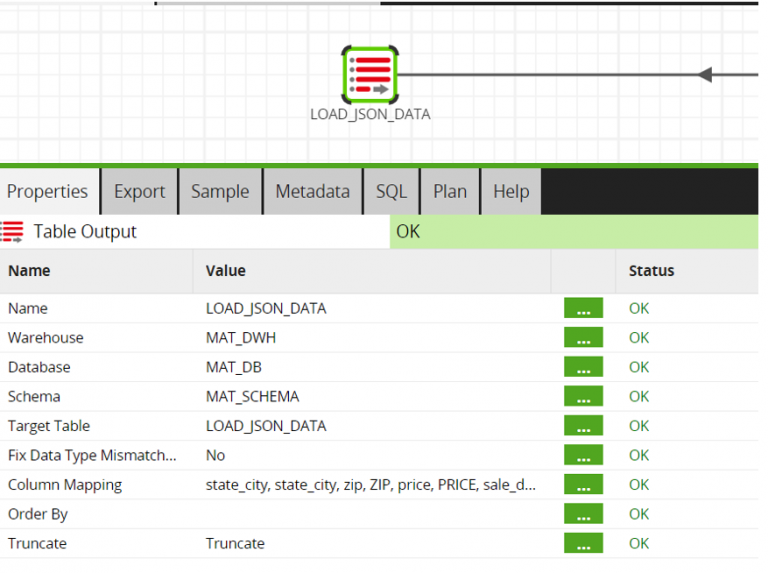The height and width of the screenshot is (573, 768).
Task: Click the Column Mapping value field
Action: [370, 485]
